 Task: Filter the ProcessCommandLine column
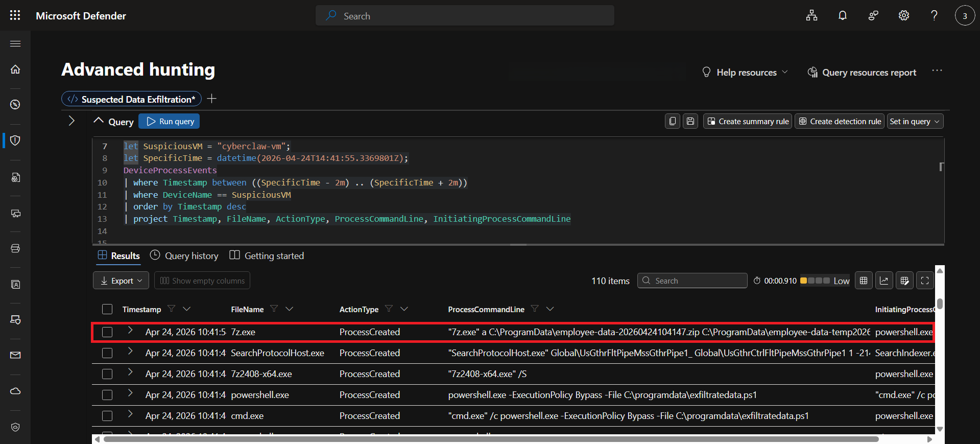click(535, 309)
